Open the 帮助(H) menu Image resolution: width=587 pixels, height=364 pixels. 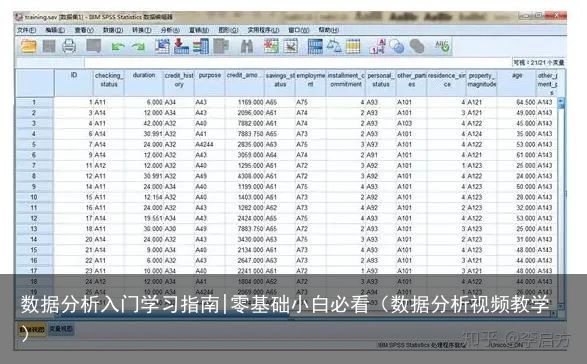(328, 30)
